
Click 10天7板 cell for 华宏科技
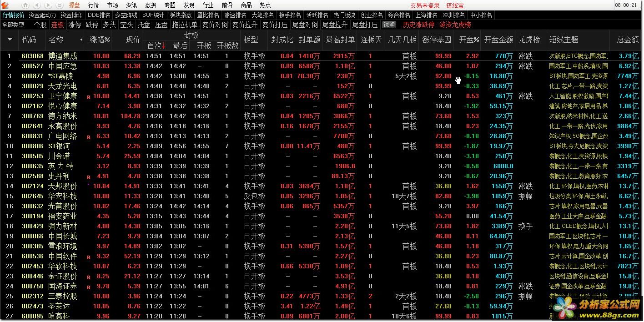pos(404,196)
